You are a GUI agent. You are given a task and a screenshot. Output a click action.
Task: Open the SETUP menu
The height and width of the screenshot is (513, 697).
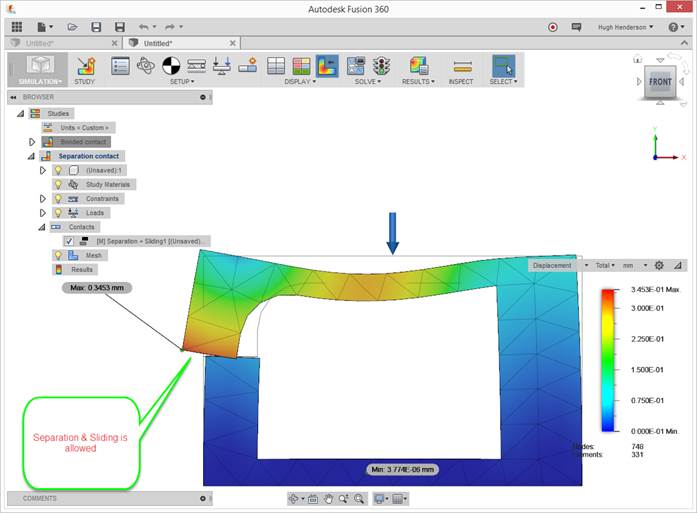pyautogui.click(x=182, y=82)
